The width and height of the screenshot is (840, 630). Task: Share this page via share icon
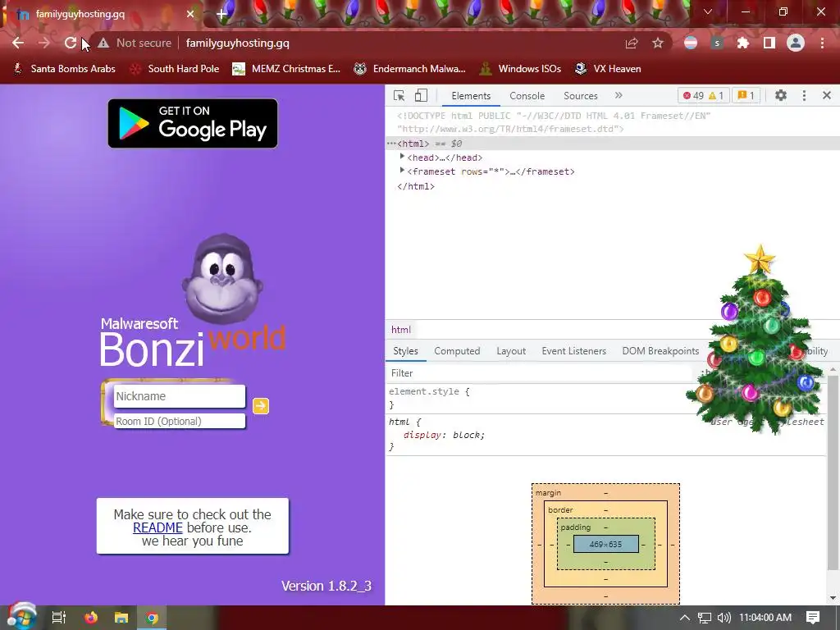[632, 43]
